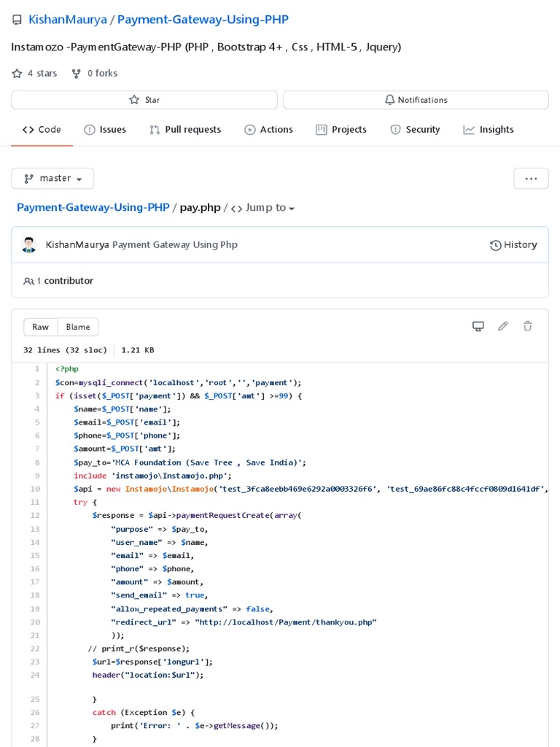The height and width of the screenshot is (747, 560).
Task: Click line number 12 in code
Action: click(x=35, y=515)
